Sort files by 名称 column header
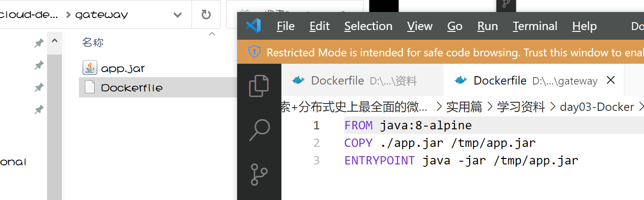This screenshot has height=200, width=644. 93,42
